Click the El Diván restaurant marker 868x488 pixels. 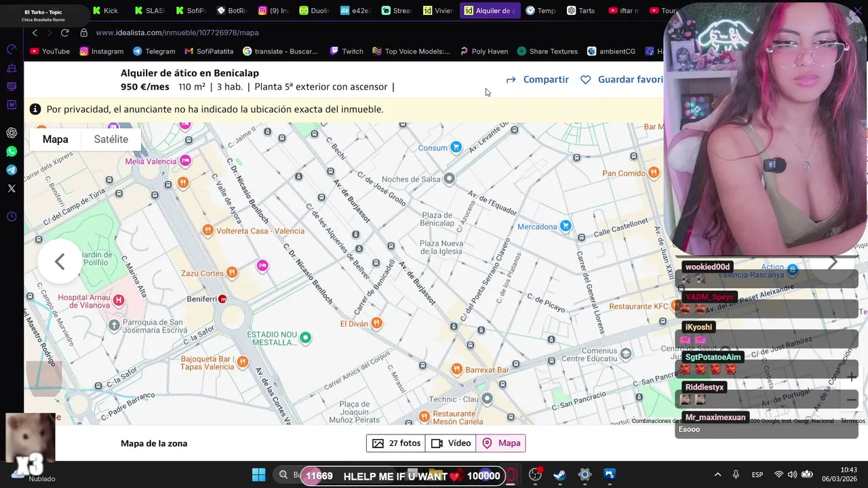pos(376,323)
